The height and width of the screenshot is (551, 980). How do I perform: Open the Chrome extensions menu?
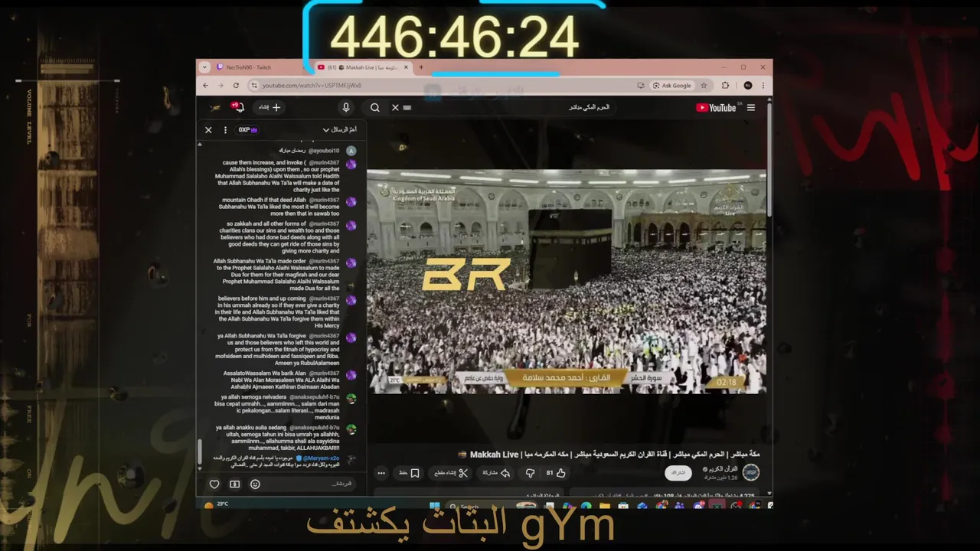tap(725, 86)
